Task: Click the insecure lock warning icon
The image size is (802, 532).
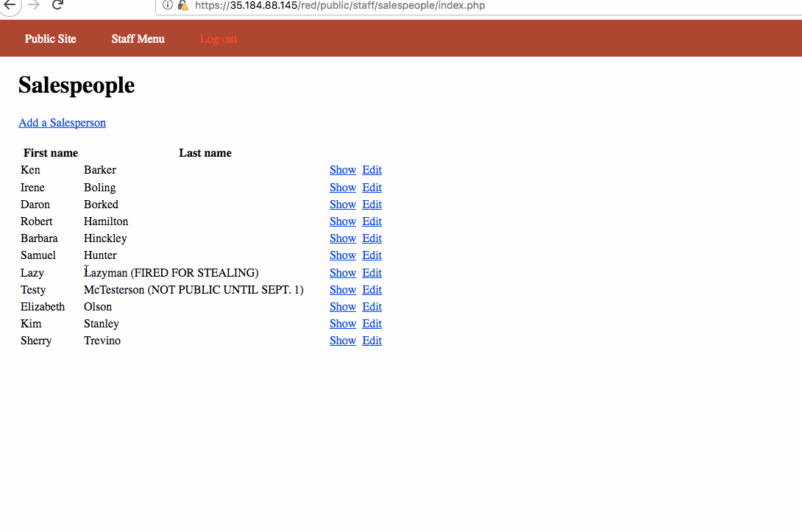Action: (182, 5)
